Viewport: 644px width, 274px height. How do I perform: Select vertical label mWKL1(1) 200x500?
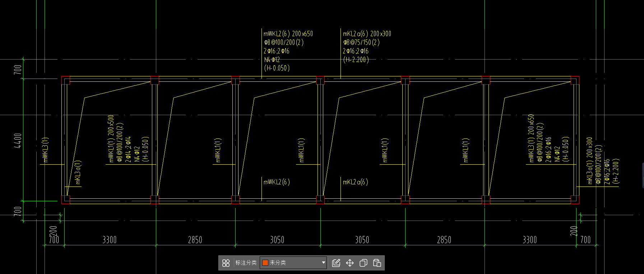(111, 138)
